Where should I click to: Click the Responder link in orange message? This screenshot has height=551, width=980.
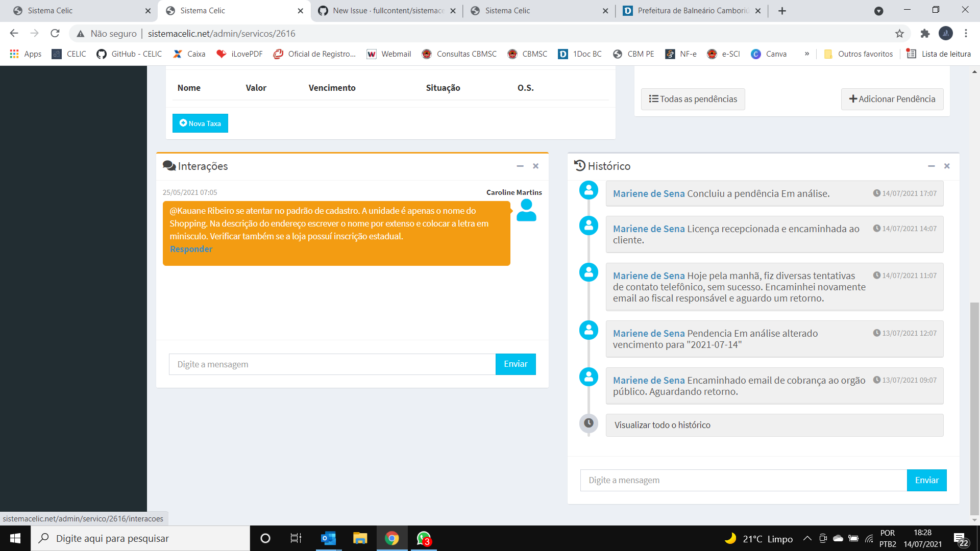point(191,249)
